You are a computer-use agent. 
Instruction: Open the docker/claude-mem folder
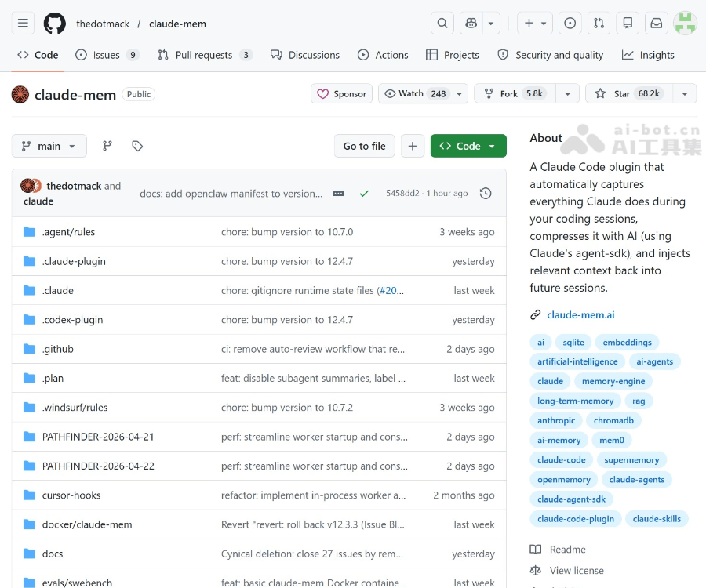[x=87, y=524]
